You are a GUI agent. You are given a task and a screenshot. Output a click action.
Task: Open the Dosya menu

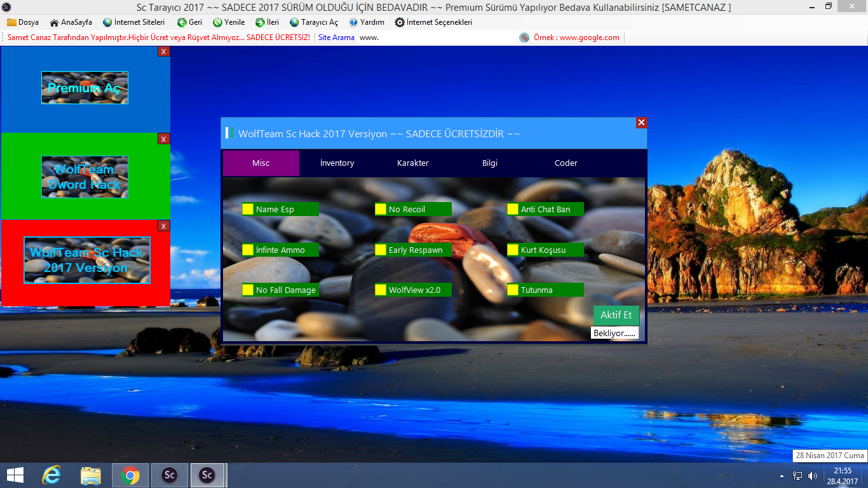(23, 22)
